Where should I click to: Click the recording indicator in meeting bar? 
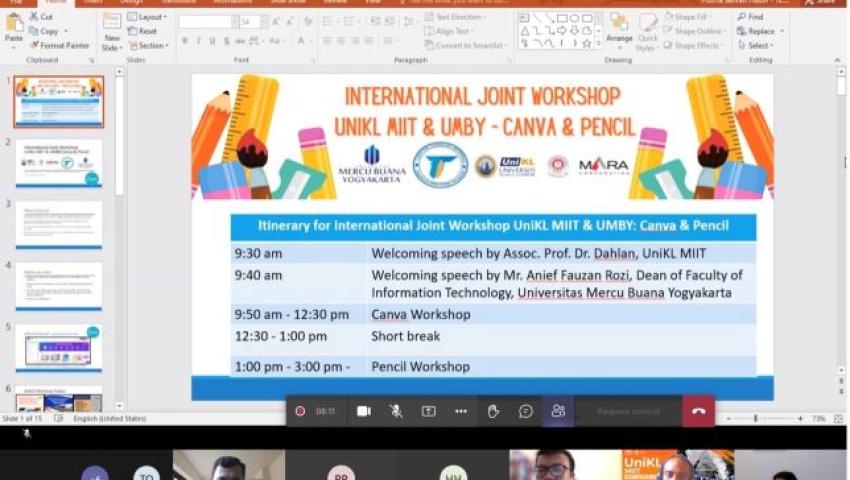coord(300,411)
